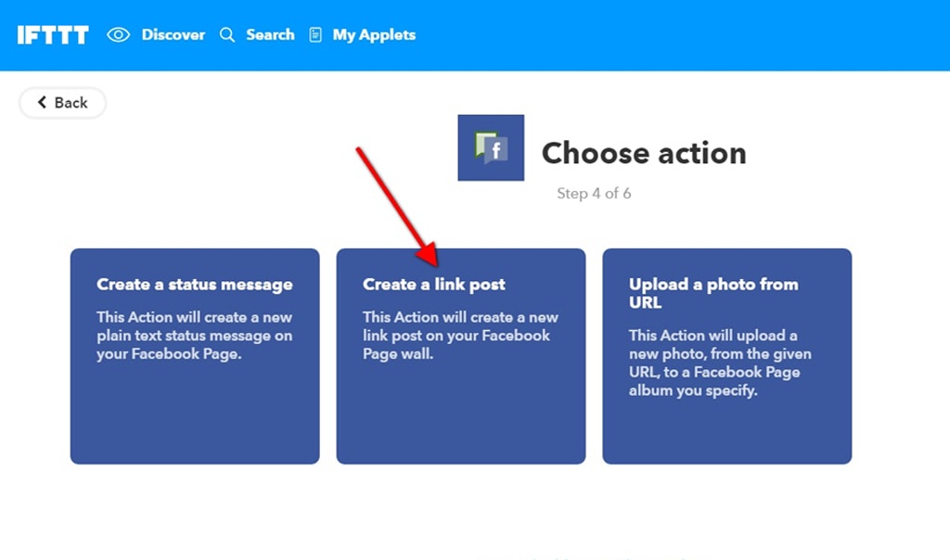Screen dimensions: 950x560
Task: Select the Create a link post action
Action: 460,356
